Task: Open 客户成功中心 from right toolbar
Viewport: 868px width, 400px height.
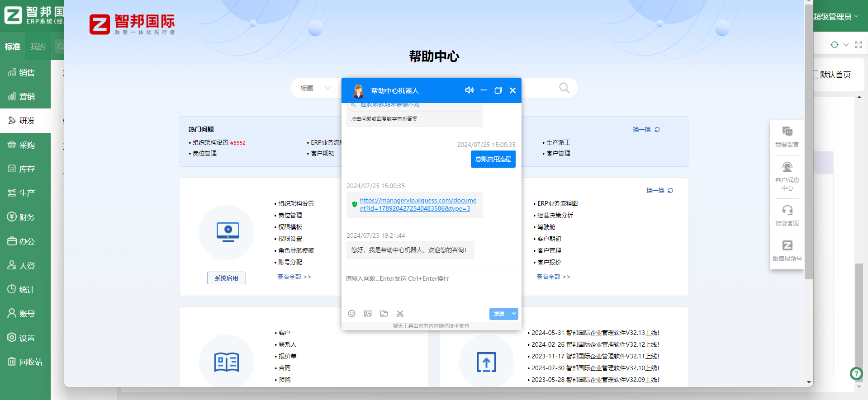Action: pyautogui.click(x=787, y=176)
